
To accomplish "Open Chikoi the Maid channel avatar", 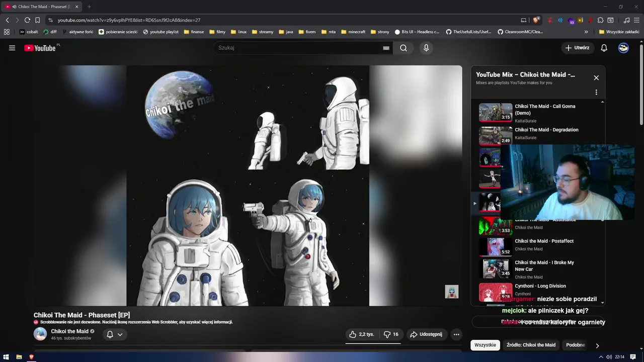I will [x=40, y=334].
